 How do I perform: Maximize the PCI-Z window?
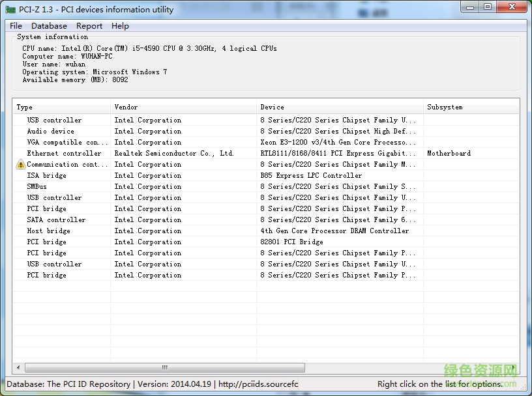coord(488,7)
